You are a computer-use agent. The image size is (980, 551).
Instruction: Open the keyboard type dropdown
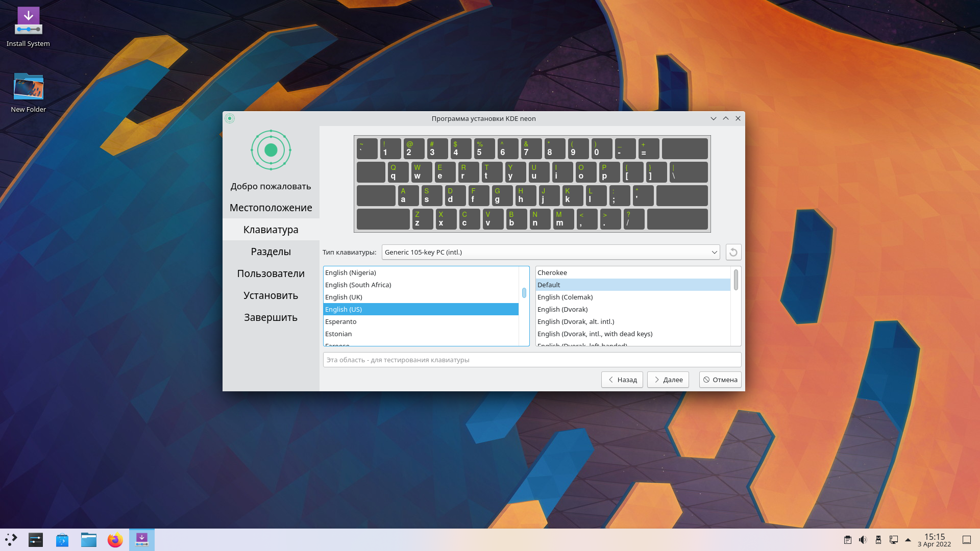(x=551, y=252)
